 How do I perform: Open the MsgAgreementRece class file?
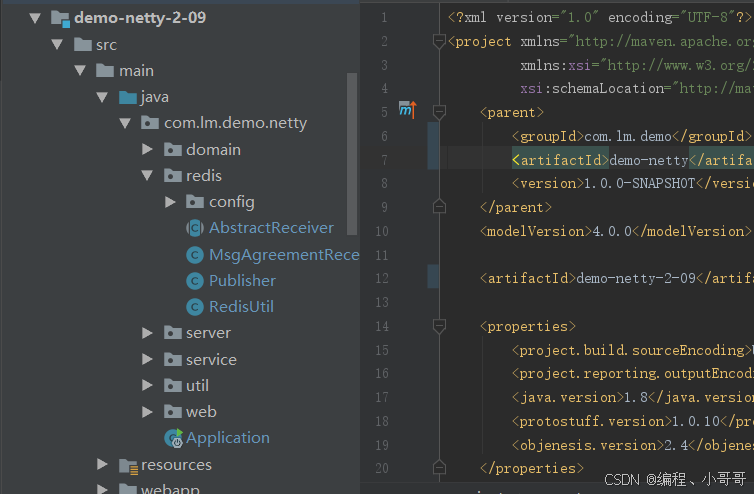(x=284, y=254)
